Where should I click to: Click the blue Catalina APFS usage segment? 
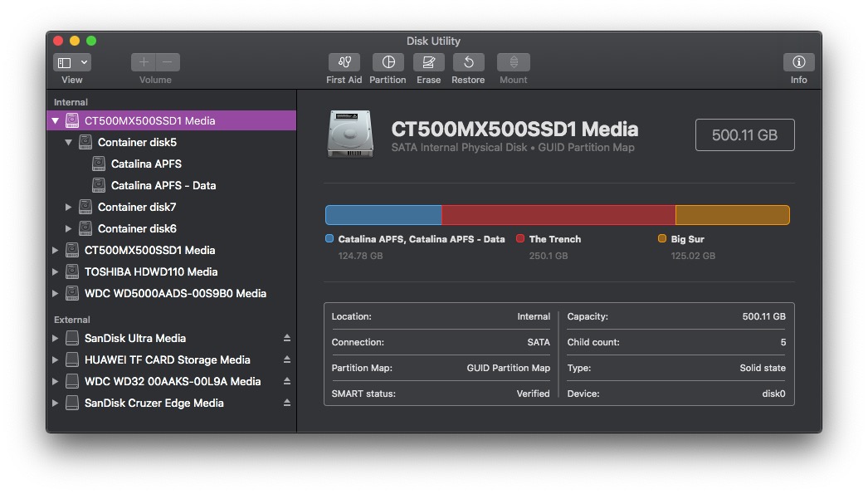click(383, 215)
